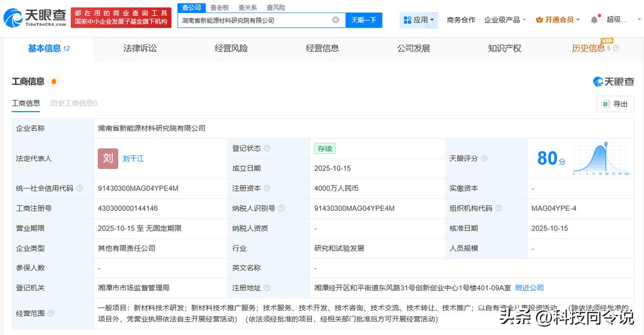Export data with the 导出 button
Viewport: 644px width, 335px height.
point(615,104)
